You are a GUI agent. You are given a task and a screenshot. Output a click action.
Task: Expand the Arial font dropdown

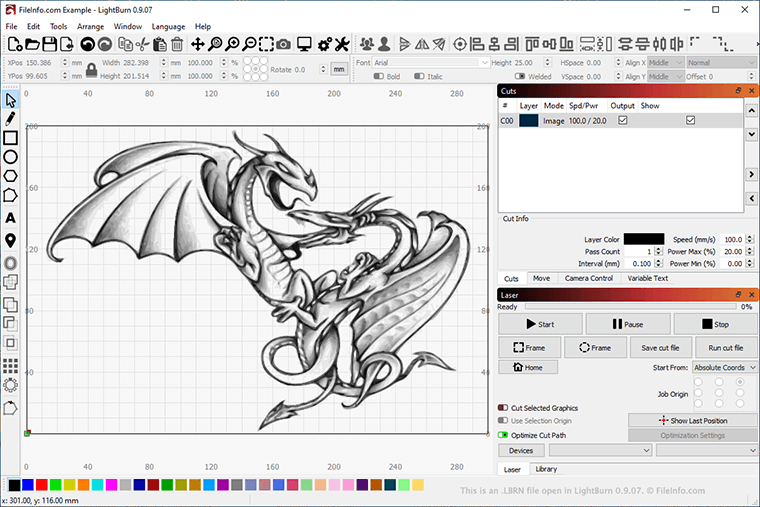(430, 62)
